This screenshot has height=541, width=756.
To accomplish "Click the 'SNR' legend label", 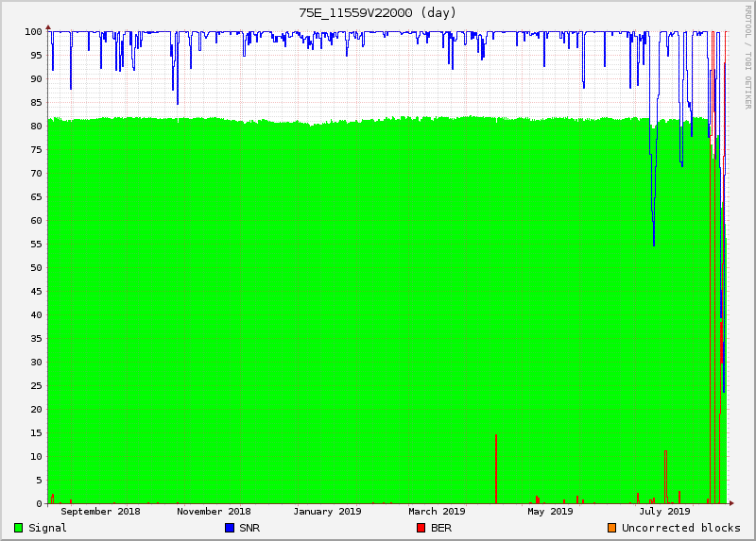I will 249,528.
